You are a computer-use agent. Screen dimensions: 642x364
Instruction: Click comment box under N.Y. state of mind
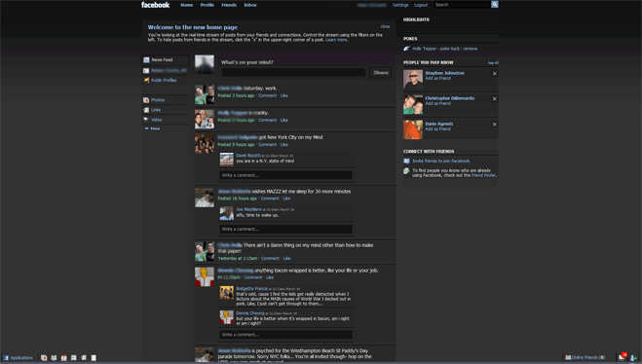click(x=285, y=175)
